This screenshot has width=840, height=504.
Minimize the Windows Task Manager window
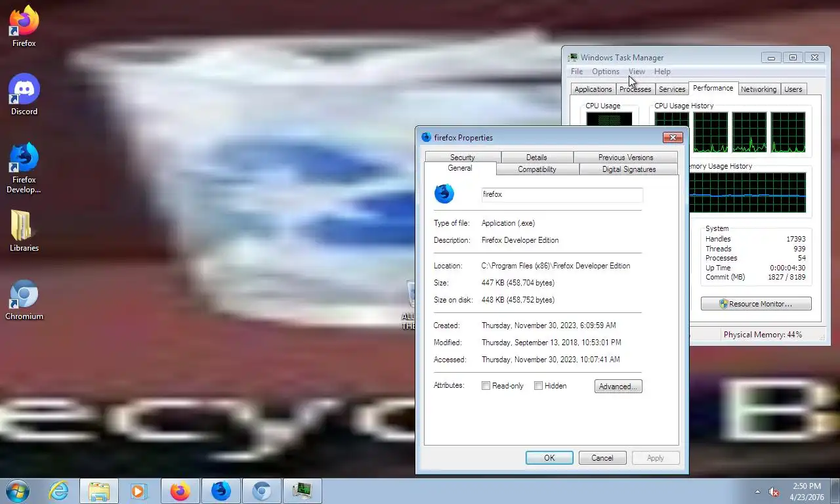pyautogui.click(x=771, y=58)
